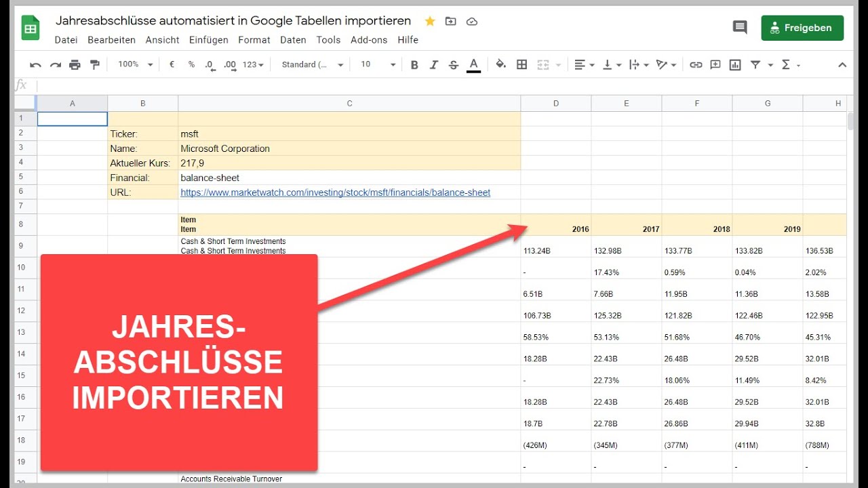Click the create filter icon
The image size is (868, 488).
(755, 64)
